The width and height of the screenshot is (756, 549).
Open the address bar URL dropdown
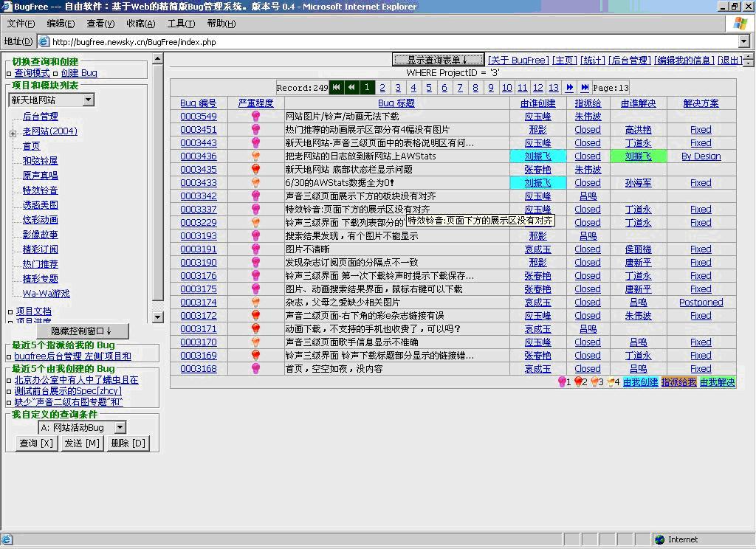point(744,42)
